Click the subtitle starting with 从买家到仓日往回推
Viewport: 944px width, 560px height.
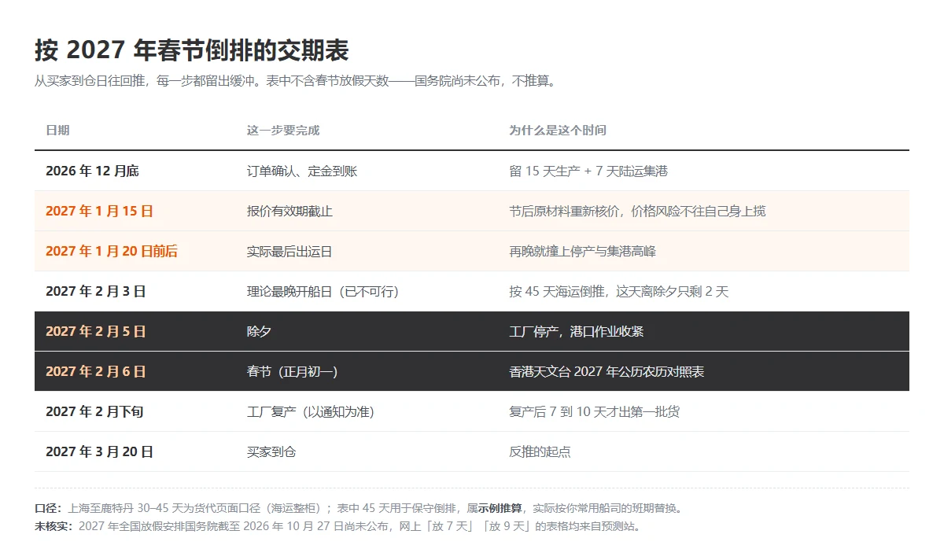tap(296, 81)
